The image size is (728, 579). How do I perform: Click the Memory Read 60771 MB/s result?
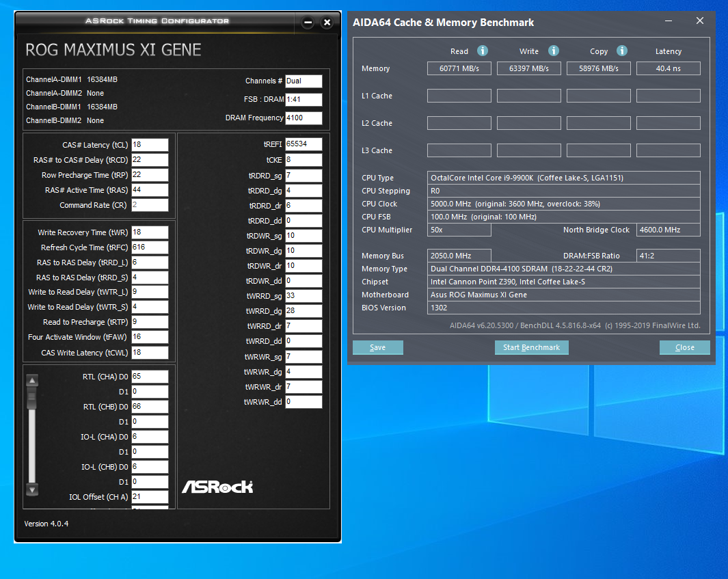pos(459,68)
